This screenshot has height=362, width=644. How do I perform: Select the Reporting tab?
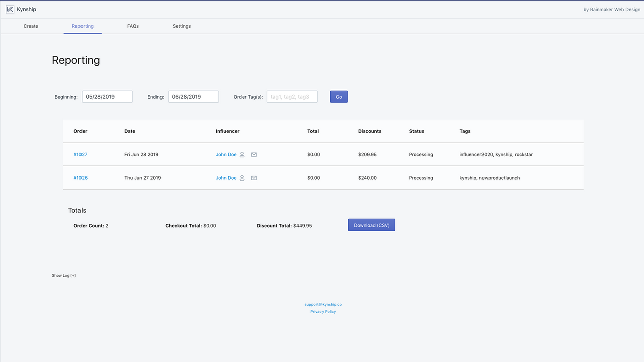(x=83, y=26)
